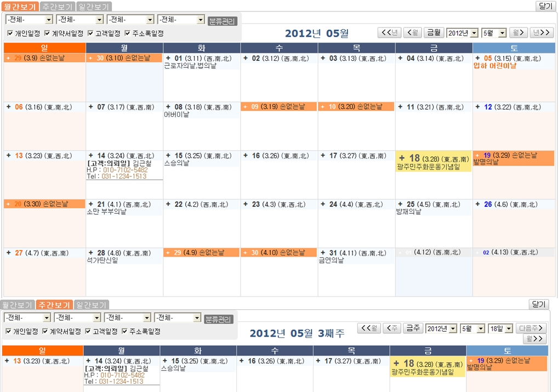The height and width of the screenshot is (392, 559).
Task: Click the 금주 this week button
Action: pyautogui.click(x=413, y=328)
